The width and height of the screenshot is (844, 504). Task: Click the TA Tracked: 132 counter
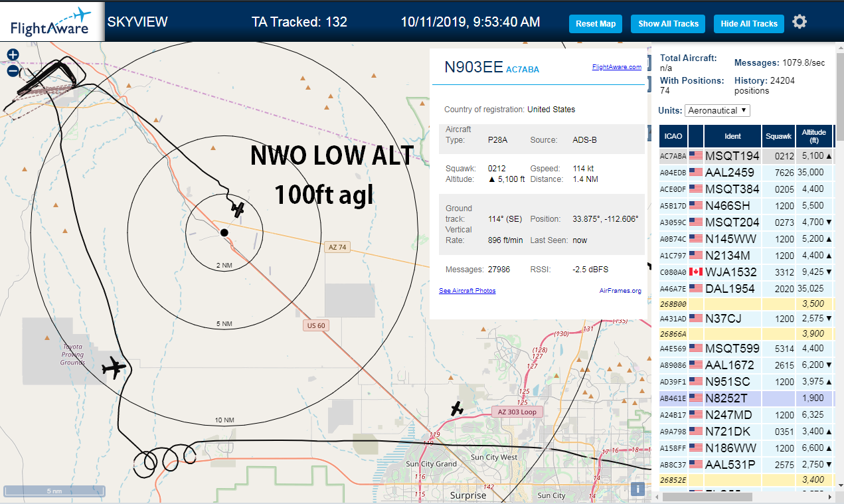point(299,22)
